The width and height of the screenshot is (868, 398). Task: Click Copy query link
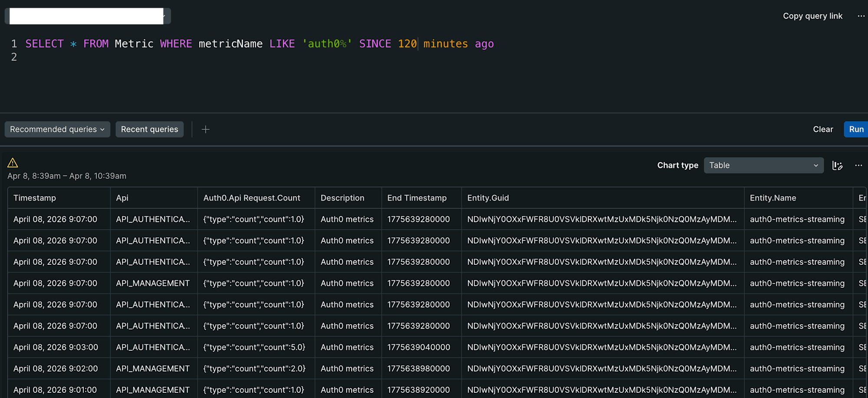(812, 16)
